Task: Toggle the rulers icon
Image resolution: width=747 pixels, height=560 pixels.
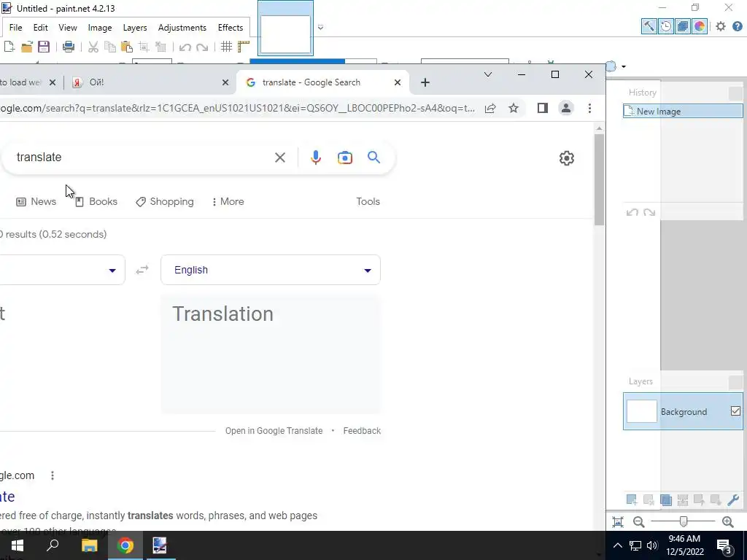Action: click(244, 47)
